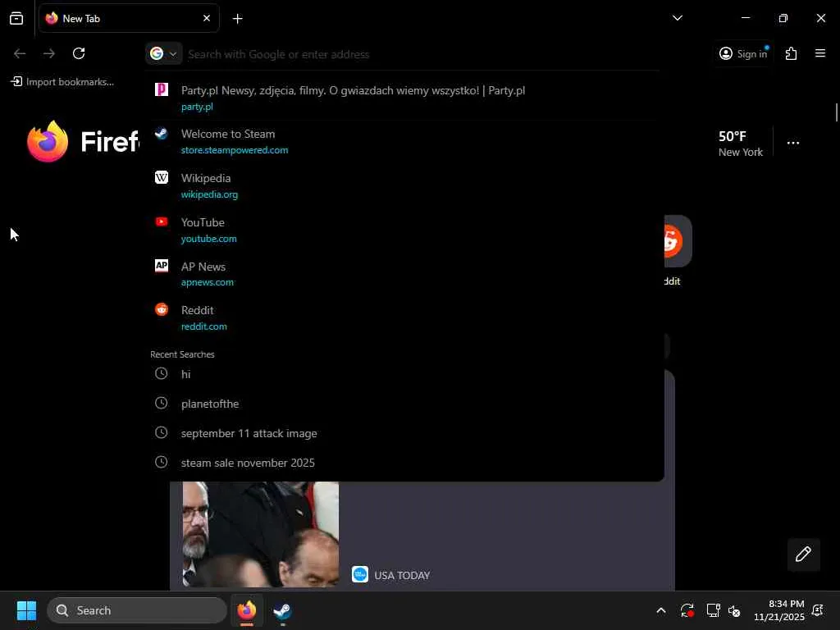Click the Windows taskbar Search box

pyautogui.click(x=137, y=610)
